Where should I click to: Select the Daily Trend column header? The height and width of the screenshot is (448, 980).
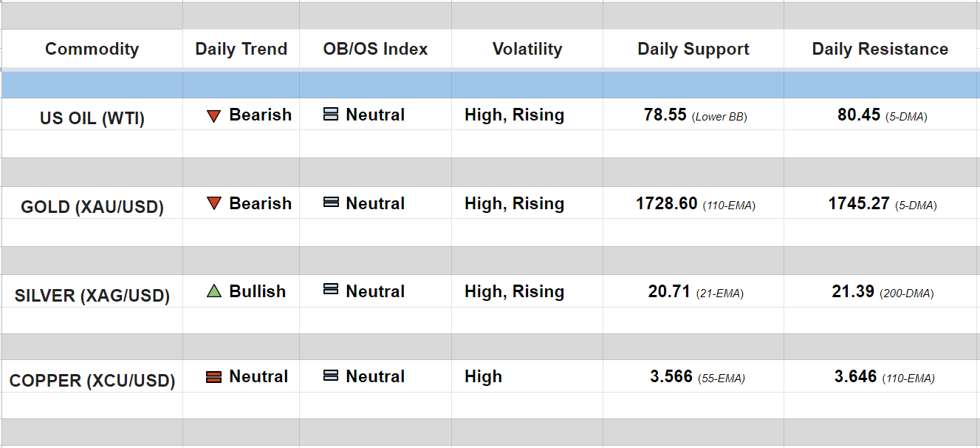(241, 50)
